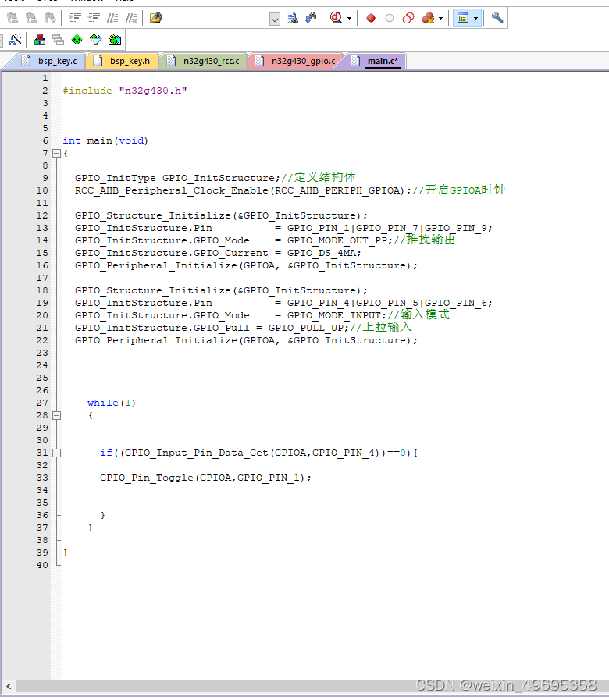Click GPIO_MODE_OUT_PP value
This screenshot has height=700, width=609.
337,240
